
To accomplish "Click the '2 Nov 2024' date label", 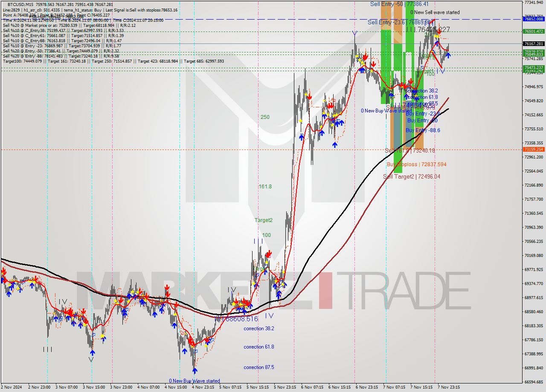I will coord(11,388).
